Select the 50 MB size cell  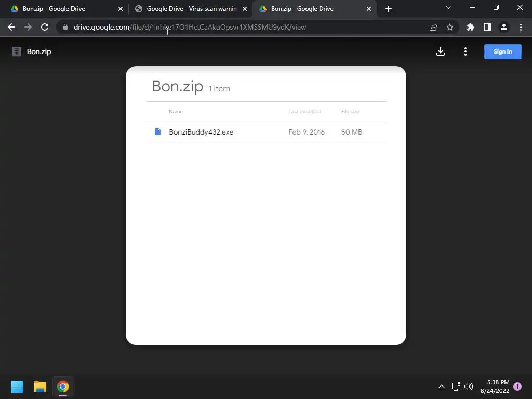pyautogui.click(x=352, y=132)
